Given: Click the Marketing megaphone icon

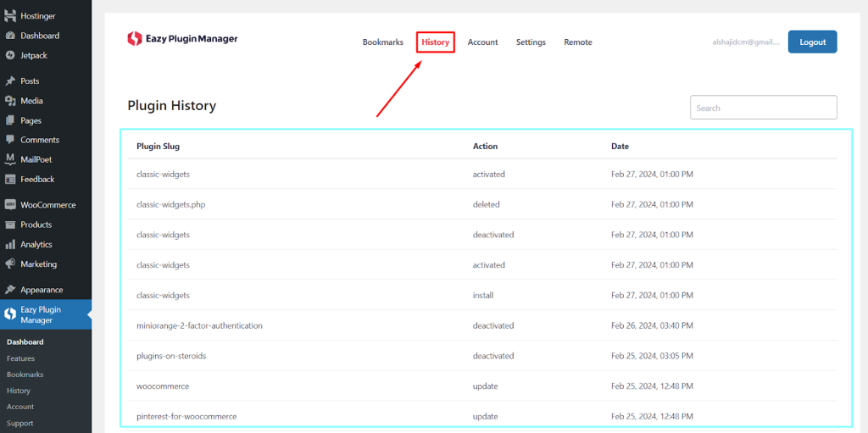Looking at the screenshot, I should click(10, 264).
